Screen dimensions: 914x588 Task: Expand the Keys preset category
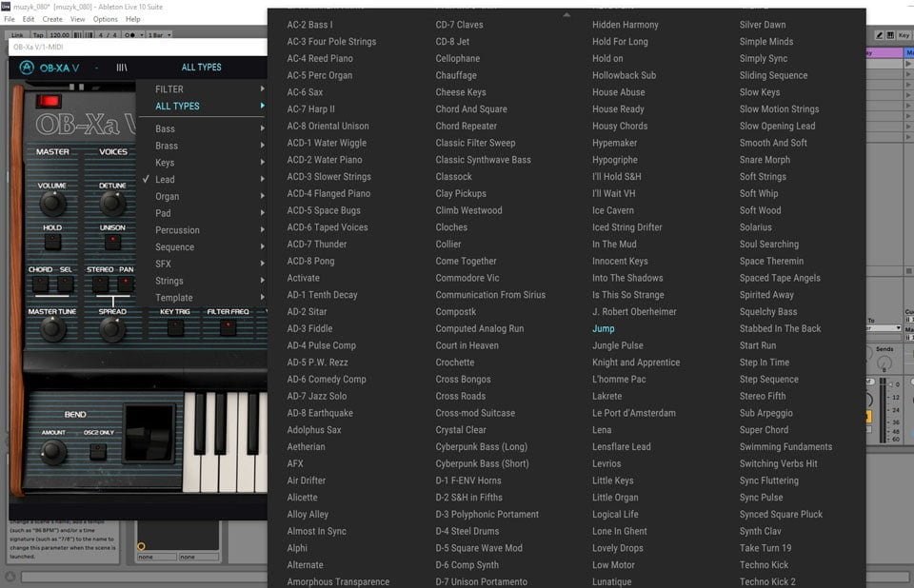202,163
